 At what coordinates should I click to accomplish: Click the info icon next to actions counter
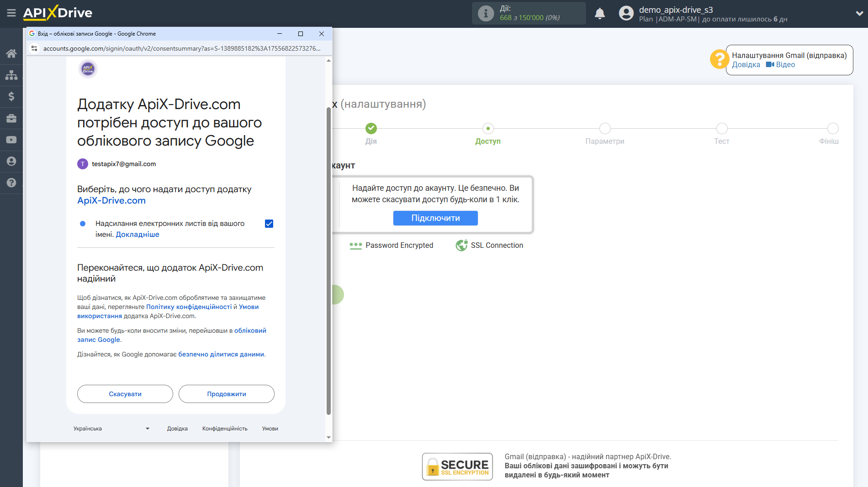pyautogui.click(x=486, y=13)
